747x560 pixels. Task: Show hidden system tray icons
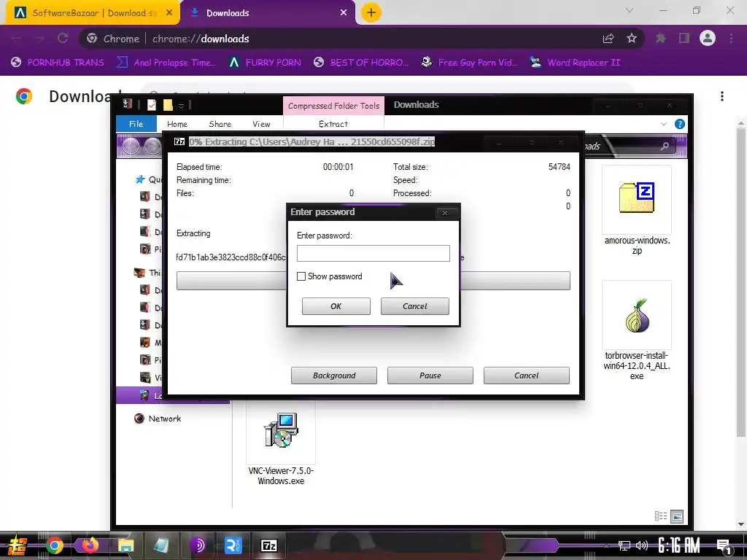click(x=606, y=545)
